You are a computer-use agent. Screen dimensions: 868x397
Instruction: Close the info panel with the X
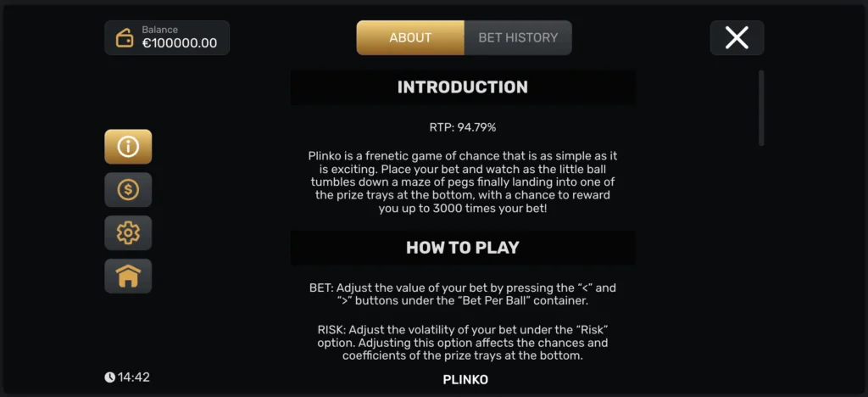(x=737, y=37)
